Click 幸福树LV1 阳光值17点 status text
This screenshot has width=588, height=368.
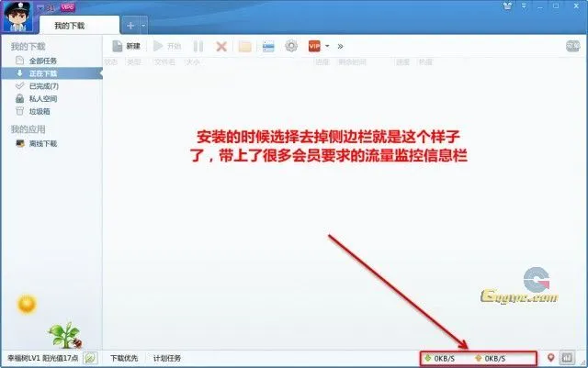(x=43, y=358)
